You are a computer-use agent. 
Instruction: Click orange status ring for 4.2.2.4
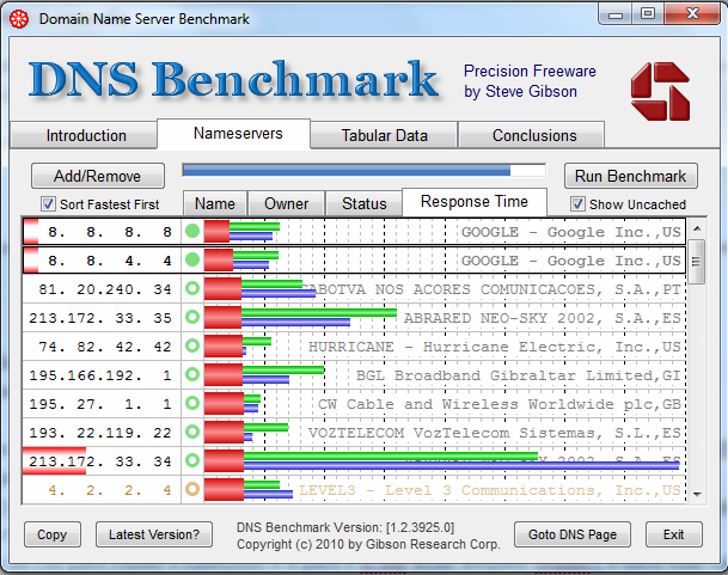(192, 489)
